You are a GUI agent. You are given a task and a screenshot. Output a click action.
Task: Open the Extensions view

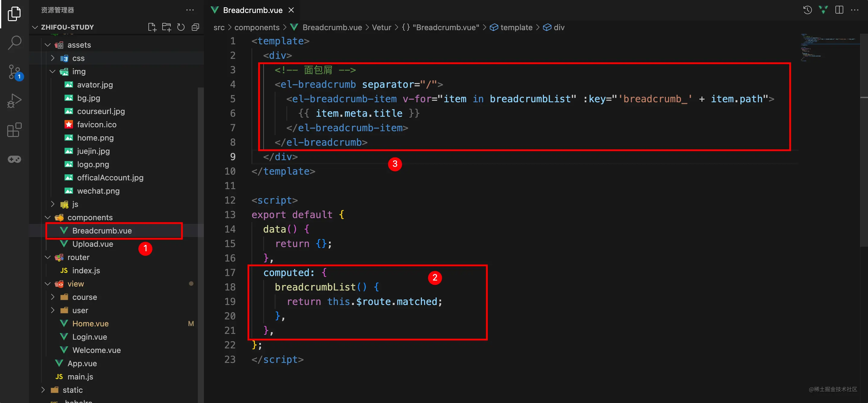click(x=14, y=130)
